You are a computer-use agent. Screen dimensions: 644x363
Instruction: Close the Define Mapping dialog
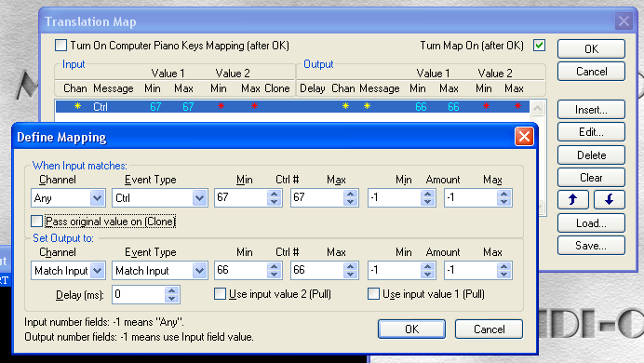(524, 136)
